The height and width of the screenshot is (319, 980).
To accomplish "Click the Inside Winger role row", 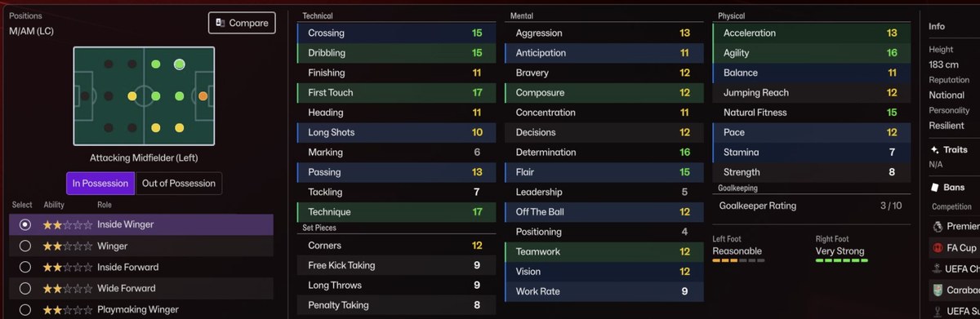I will [141, 224].
